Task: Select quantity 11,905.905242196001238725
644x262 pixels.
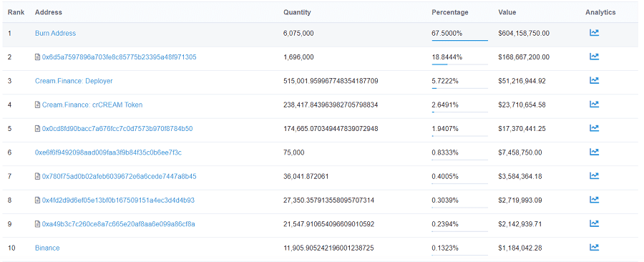Action: coord(328,248)
